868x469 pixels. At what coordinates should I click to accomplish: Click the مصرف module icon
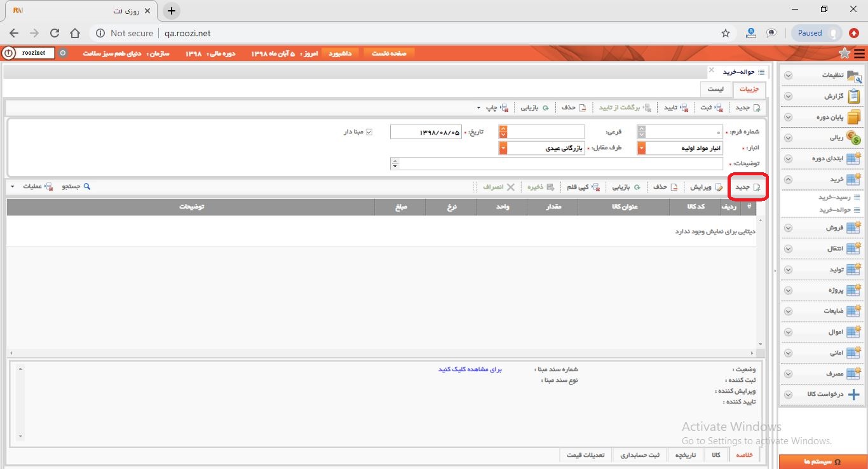point(853,374)
